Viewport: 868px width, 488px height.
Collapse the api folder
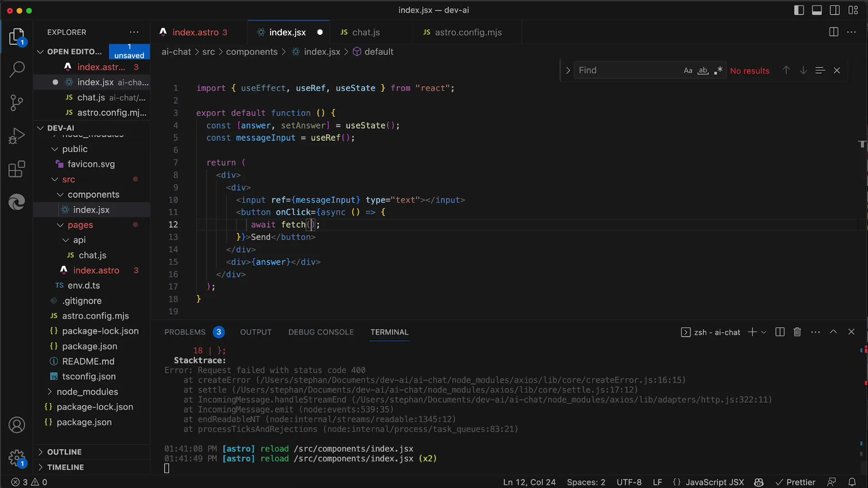coord(66,240)
